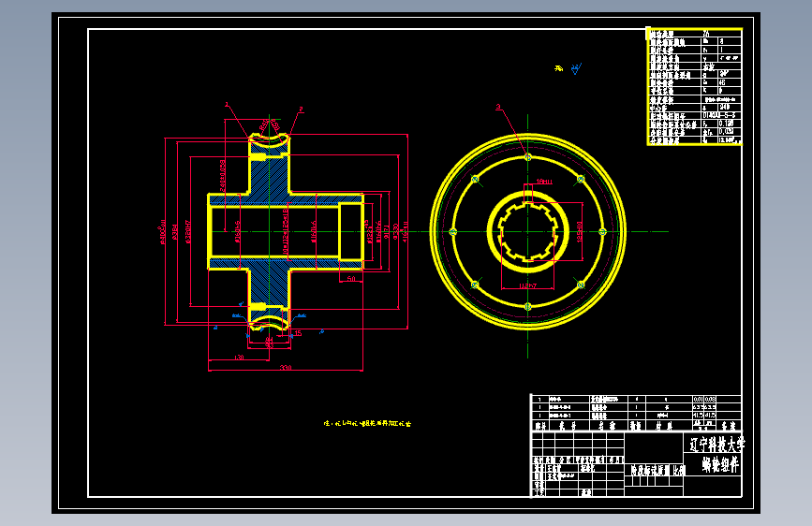Viewport: 812px width, 526px height.
Task: Select the splined bore in right view
Action: click(x=527, y=231)
